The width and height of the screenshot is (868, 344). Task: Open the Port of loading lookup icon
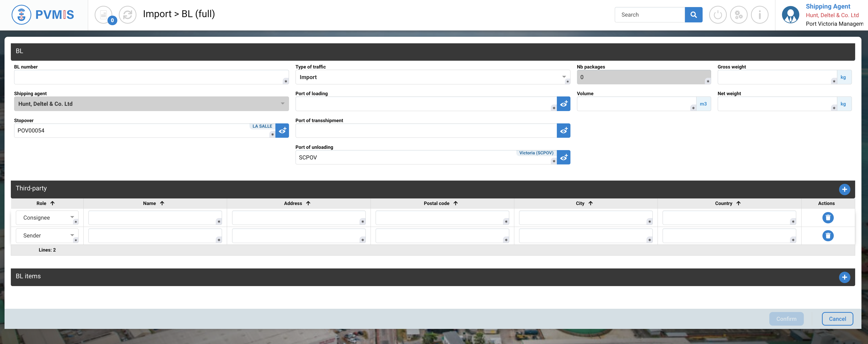pos(563,104)
